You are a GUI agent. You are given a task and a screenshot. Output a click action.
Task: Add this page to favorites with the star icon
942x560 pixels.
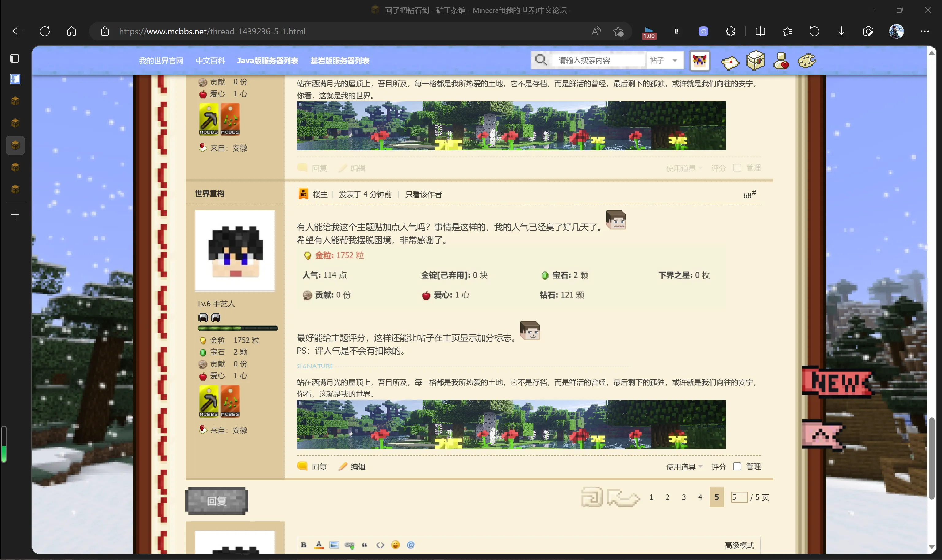coord(618,31)
